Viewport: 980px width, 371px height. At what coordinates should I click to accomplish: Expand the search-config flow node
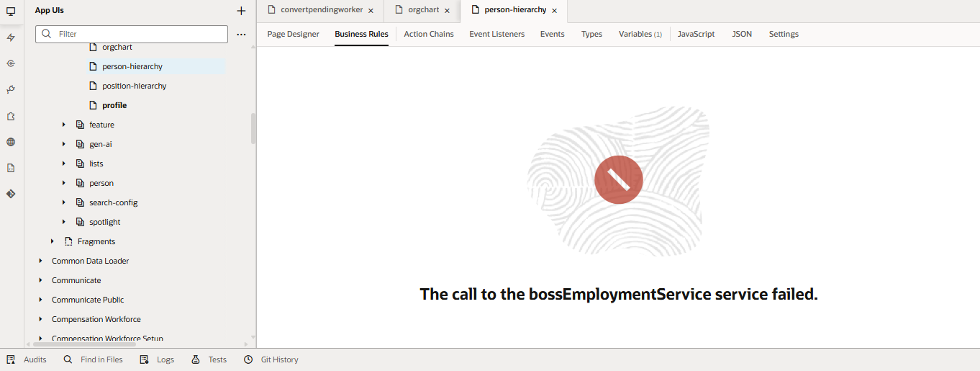64,202
